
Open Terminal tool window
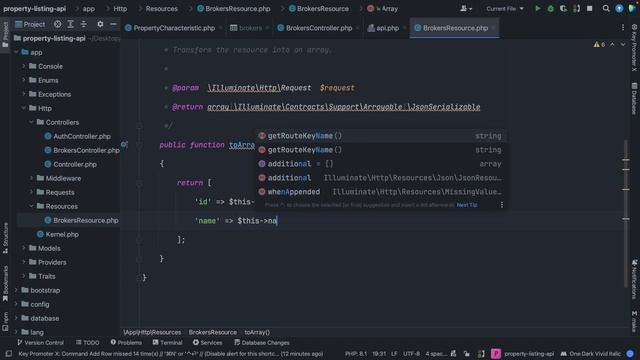pos(167,342)
